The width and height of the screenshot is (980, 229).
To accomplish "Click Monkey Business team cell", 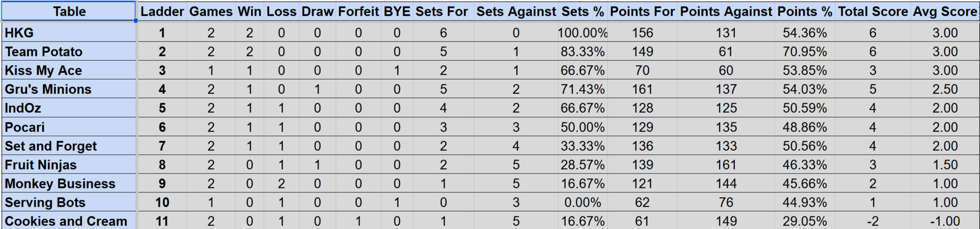I will click(69, 184).
